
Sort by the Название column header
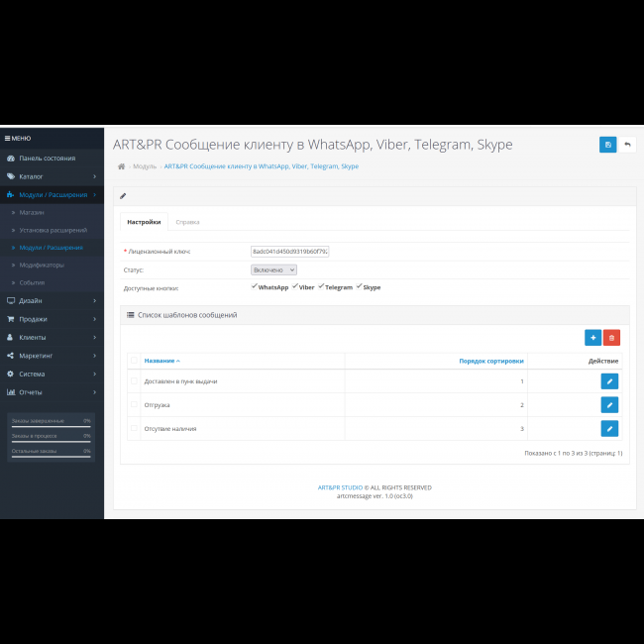[159, 361]
